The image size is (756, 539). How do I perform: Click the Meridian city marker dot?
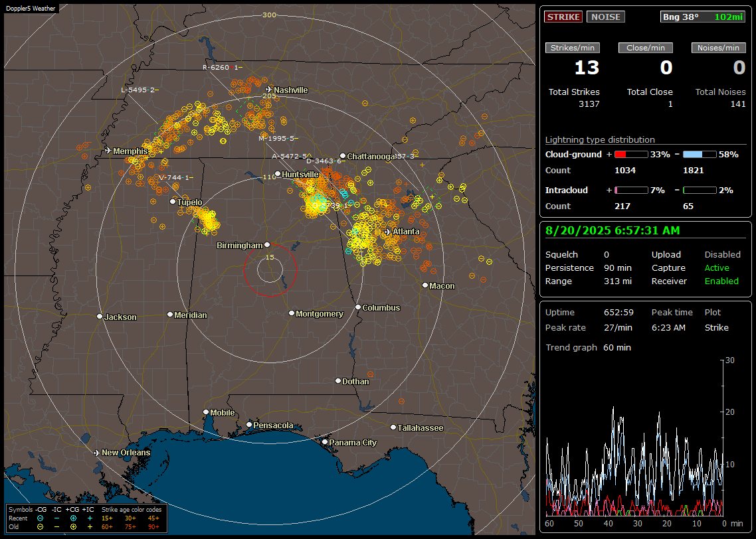(x=169, y=315)
